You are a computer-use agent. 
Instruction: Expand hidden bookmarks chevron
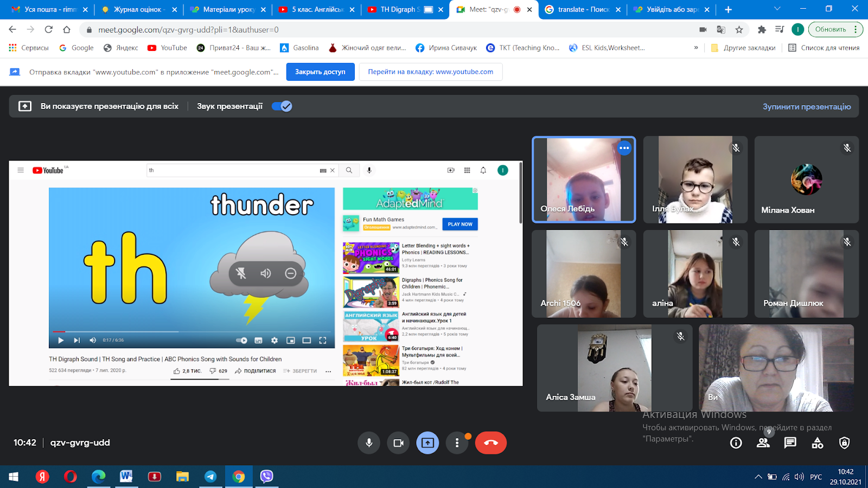[x=696, y=48]
